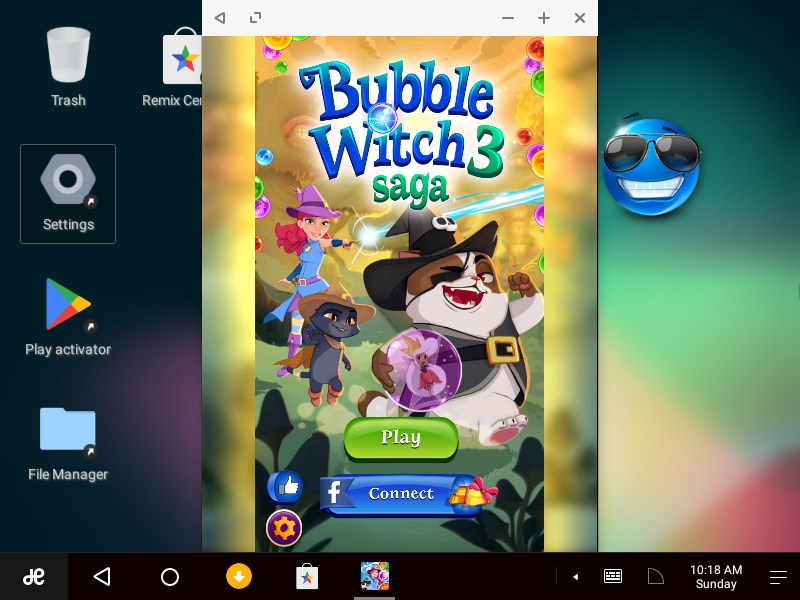The height and width of the screenshot is (600, 800).
Task: Tap the thumbs-up like icon
Action: tap(285, 487)
